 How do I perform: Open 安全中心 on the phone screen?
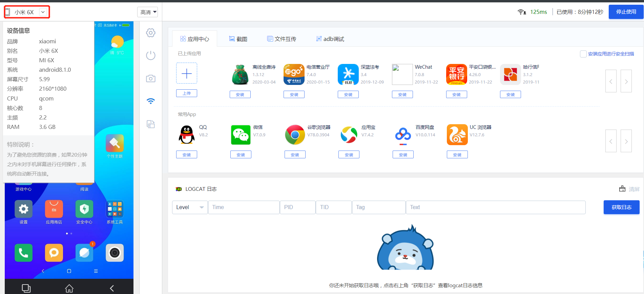click(84, 209)
